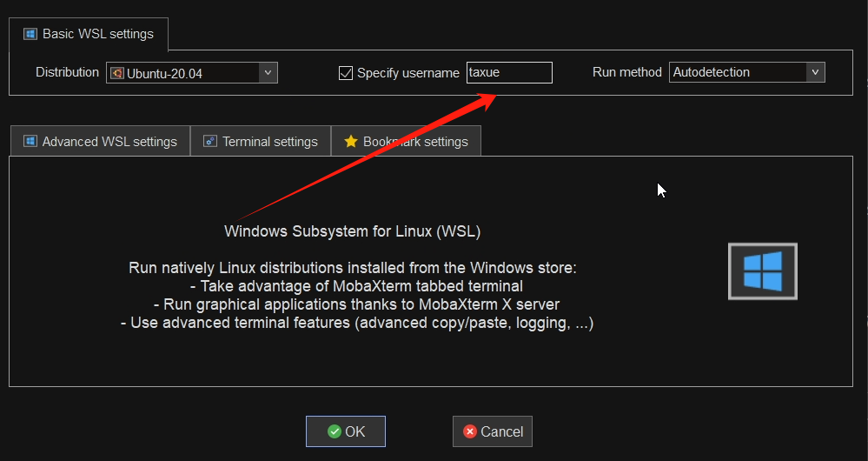Click the Ubuntu logo in Distribution field

click(116, 72)
